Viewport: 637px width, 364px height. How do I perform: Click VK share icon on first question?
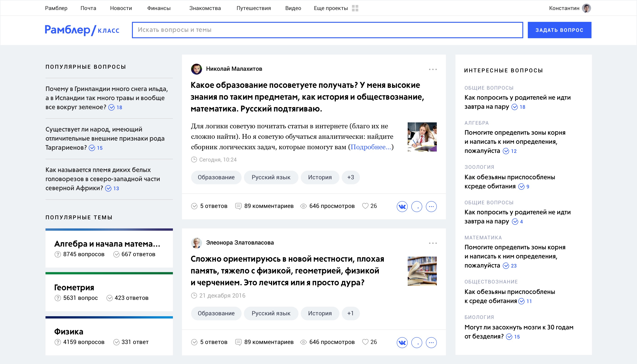pyautogui.click(x=402, y=207)
